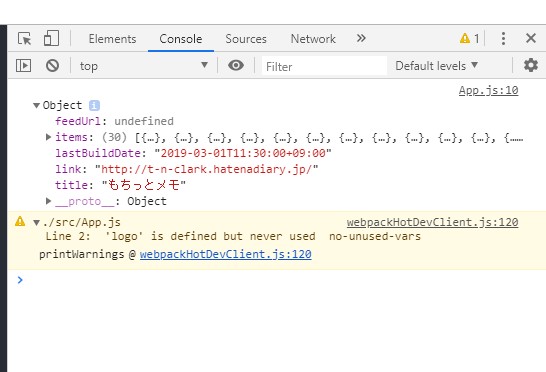Screen dimensions: 546x372
Task: Click the lastBuildDate value
Action: tap(243, 153)
